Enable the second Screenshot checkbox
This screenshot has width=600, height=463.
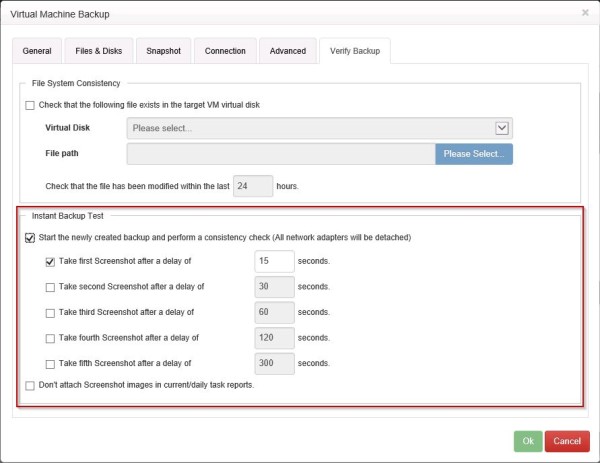point(50,287)
